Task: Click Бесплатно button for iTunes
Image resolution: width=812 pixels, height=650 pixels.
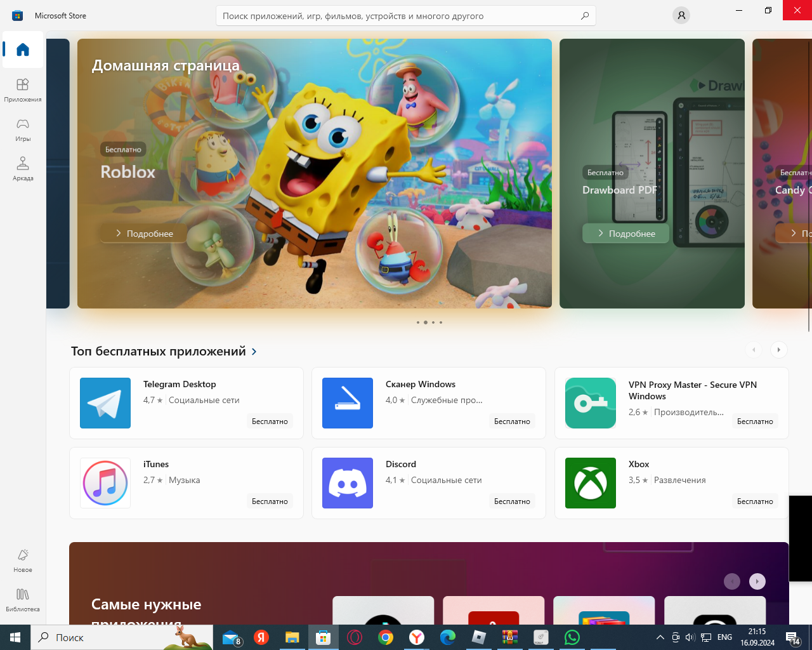Action: click(270, 501)
